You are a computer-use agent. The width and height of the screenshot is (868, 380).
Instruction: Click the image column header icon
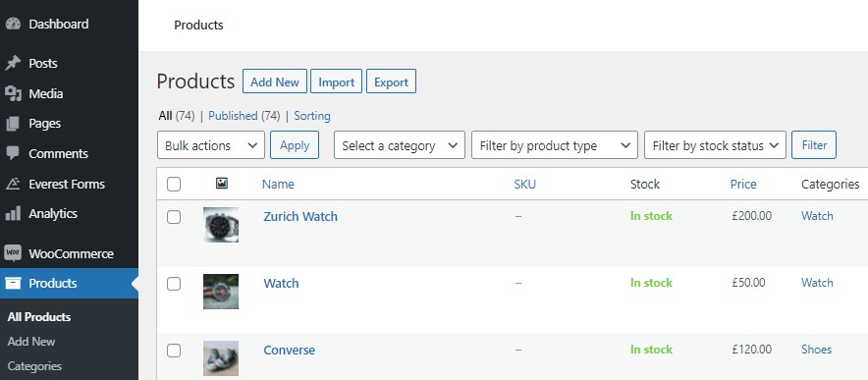point(222,184)
